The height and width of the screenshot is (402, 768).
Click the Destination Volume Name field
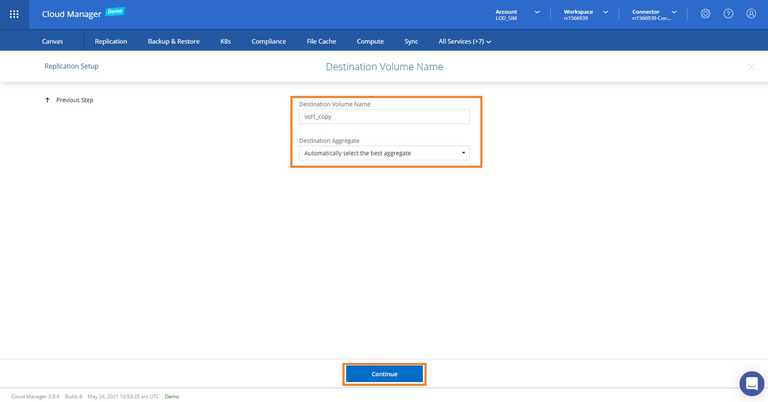click(x=385, y=116)
